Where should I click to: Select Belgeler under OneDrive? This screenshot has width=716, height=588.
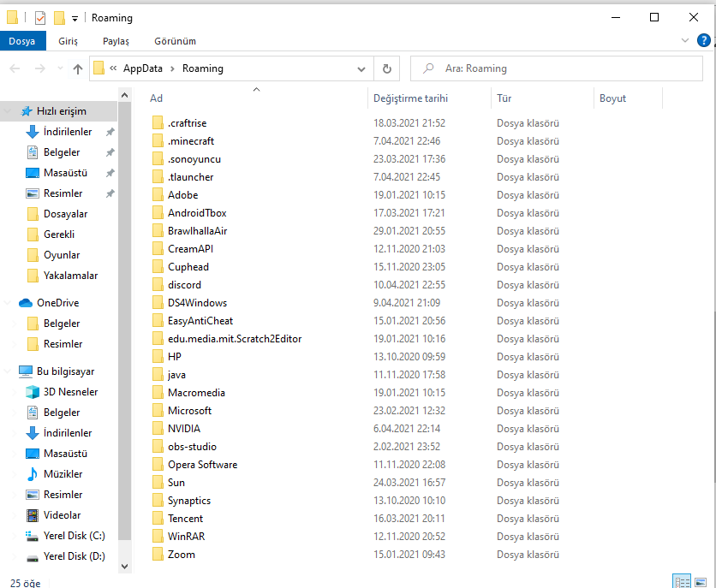click(62, 324)
